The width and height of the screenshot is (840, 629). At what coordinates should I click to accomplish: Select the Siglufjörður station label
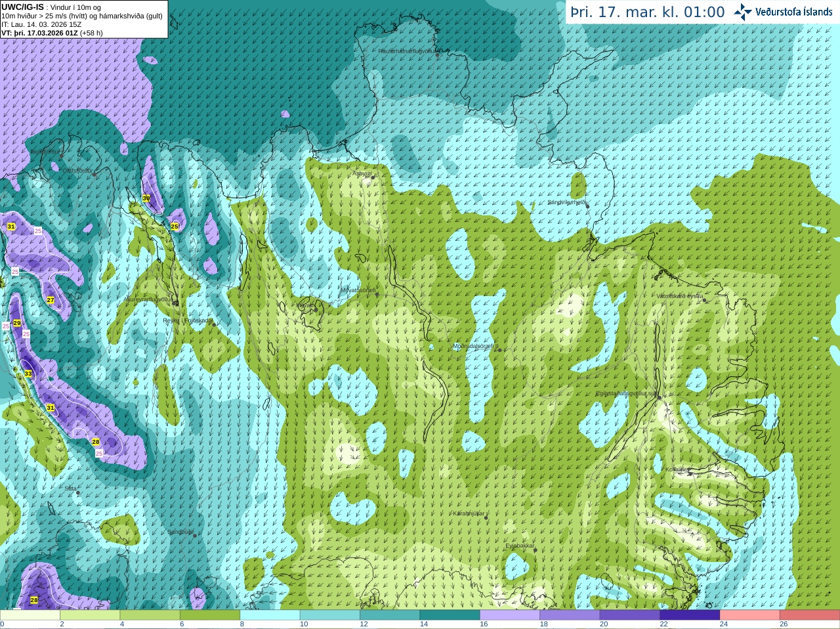tap(45, 152)
